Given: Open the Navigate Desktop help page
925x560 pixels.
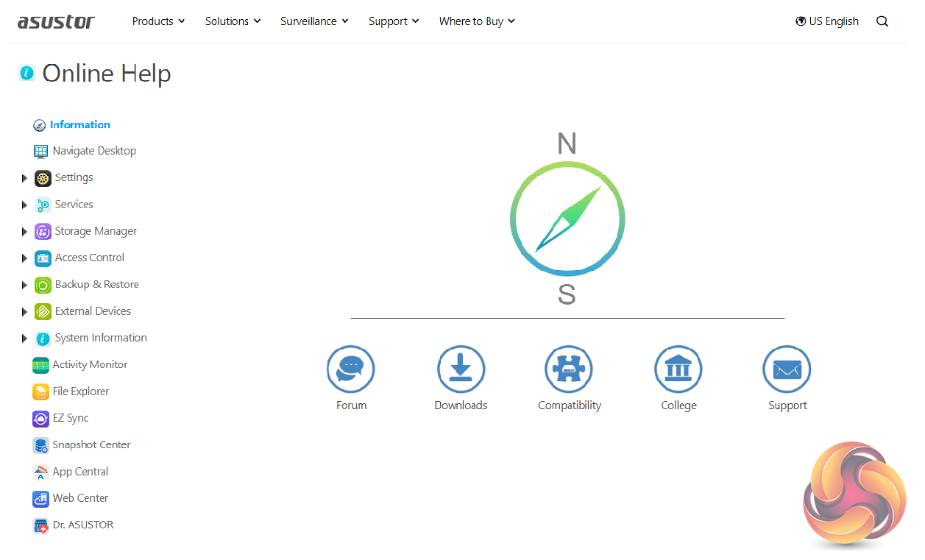Looking at the screenshot, I should pos(94,151).
